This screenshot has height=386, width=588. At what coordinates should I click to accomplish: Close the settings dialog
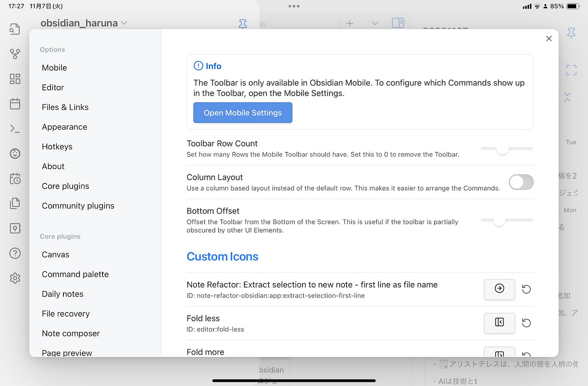point(549,38)
